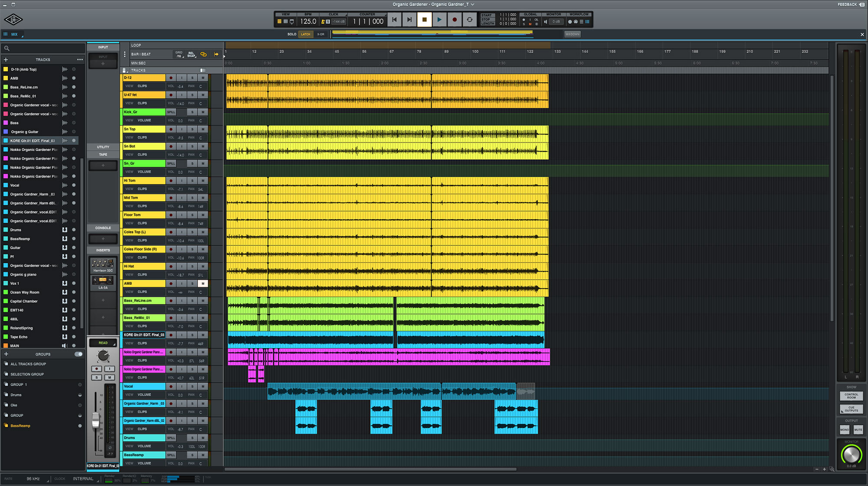Viewport: 868px width, 486px height.
Task: Click the monitor level knob
Action: coord(851,455)
